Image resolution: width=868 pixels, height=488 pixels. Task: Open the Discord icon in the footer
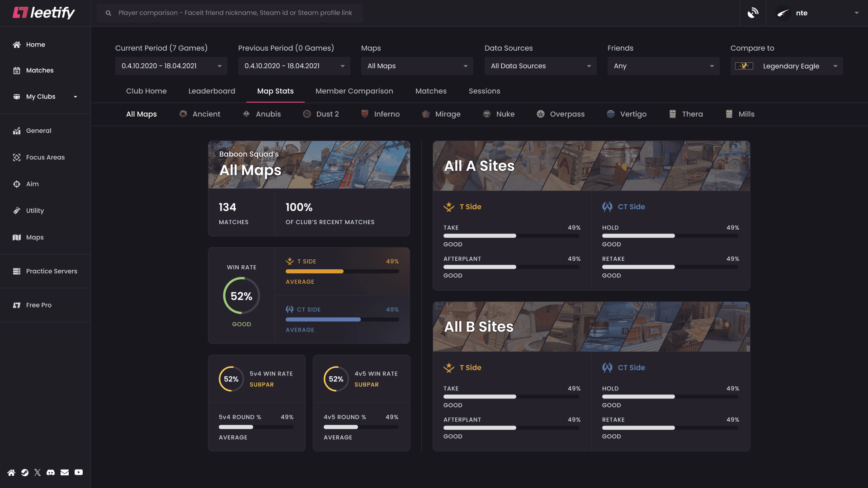coord(51,472)
